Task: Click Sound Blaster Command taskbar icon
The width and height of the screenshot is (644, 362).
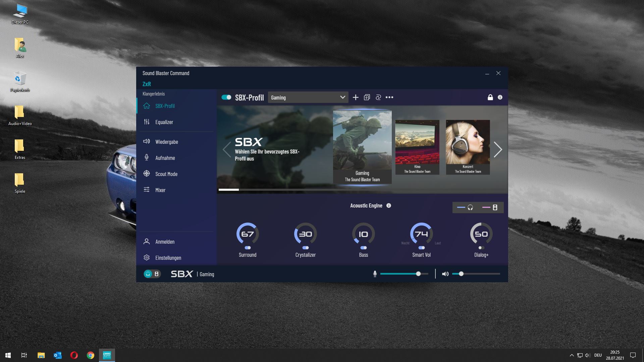Action: (x=107, y=355)
